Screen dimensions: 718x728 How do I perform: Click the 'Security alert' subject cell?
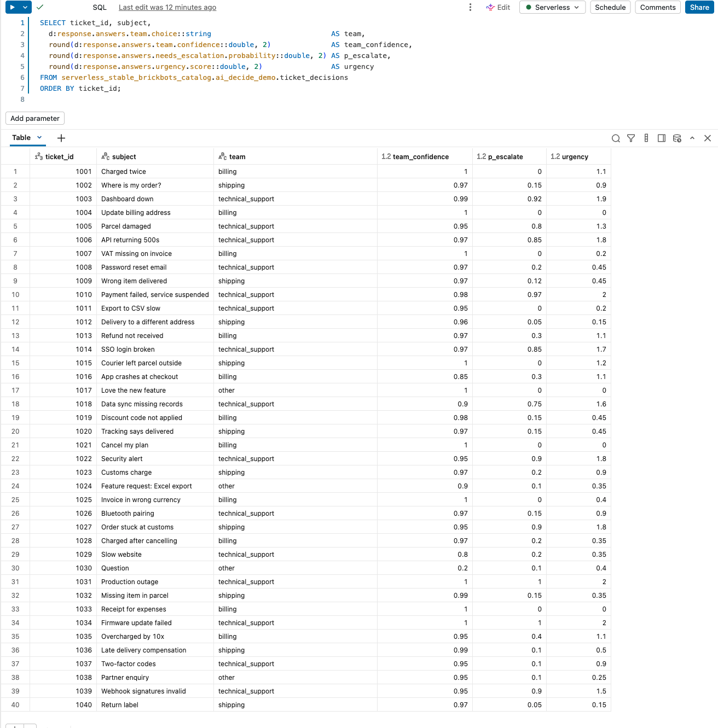tap(155, 458)
